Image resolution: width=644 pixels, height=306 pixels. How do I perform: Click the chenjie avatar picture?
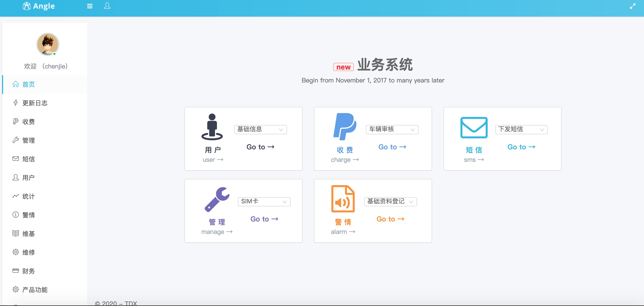48,44
